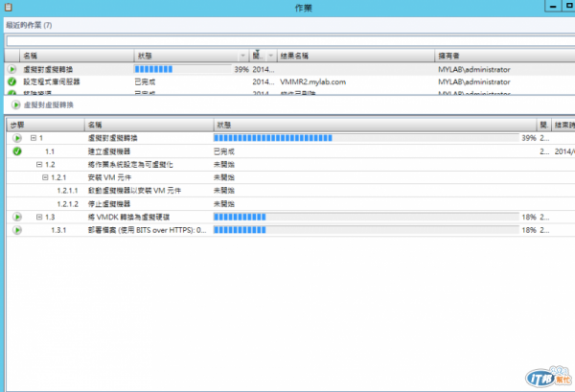Image resolution: width=575 pixels, height=392 pixels.
Task: Click 已完成 status of 設定程式庫伺服器 job
Action: (145, 81)
